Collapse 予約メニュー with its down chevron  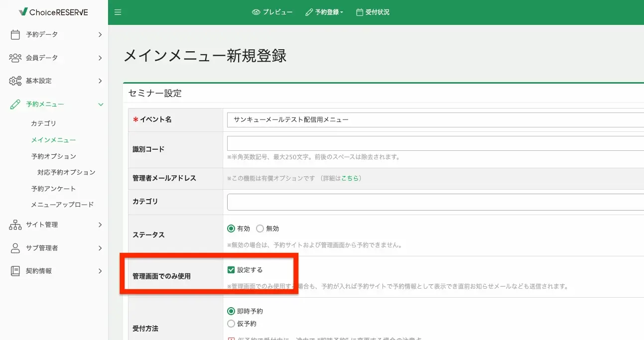coord(101,105)
